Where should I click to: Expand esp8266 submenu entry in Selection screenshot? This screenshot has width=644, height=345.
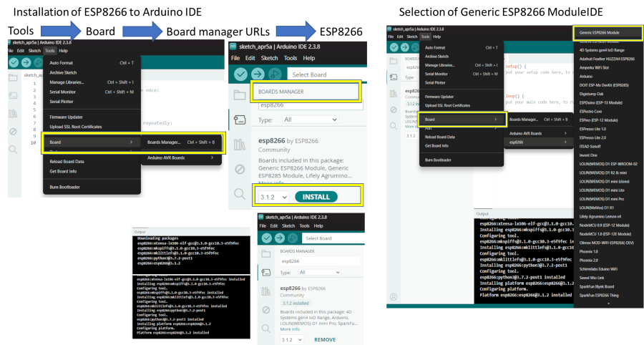point(538,142)
